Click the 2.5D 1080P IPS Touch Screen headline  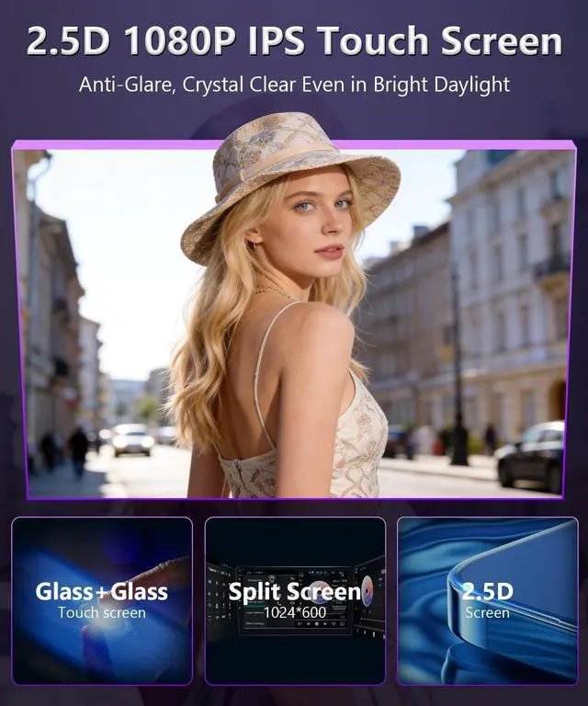point(295,40)
